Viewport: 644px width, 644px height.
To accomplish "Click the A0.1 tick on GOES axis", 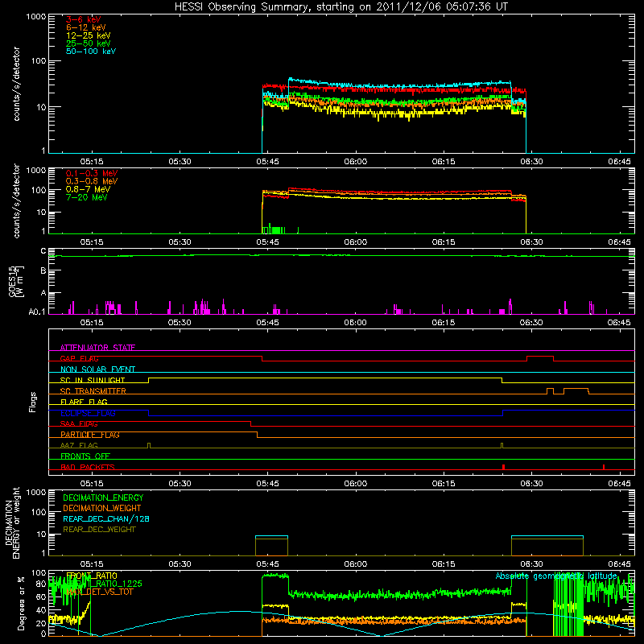I will click(x=37, y=312).
